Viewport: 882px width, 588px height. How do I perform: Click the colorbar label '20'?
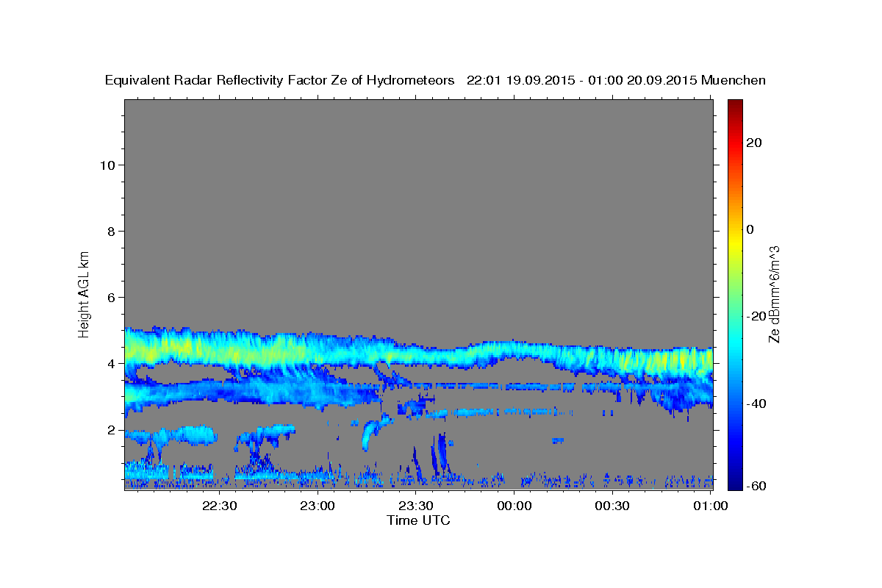(x=754, y=143)
